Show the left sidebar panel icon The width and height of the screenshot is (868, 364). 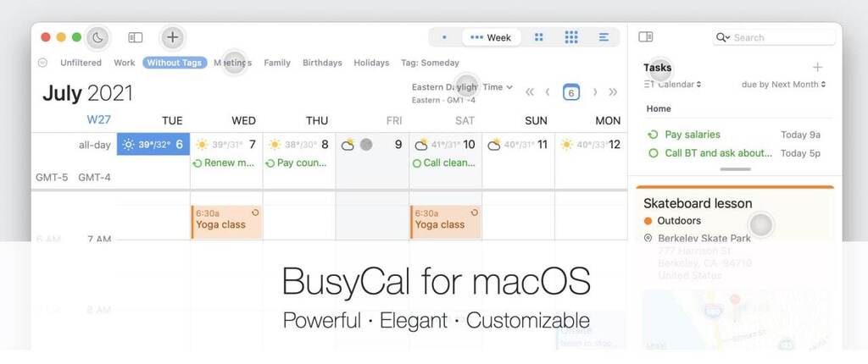[135, 37]
